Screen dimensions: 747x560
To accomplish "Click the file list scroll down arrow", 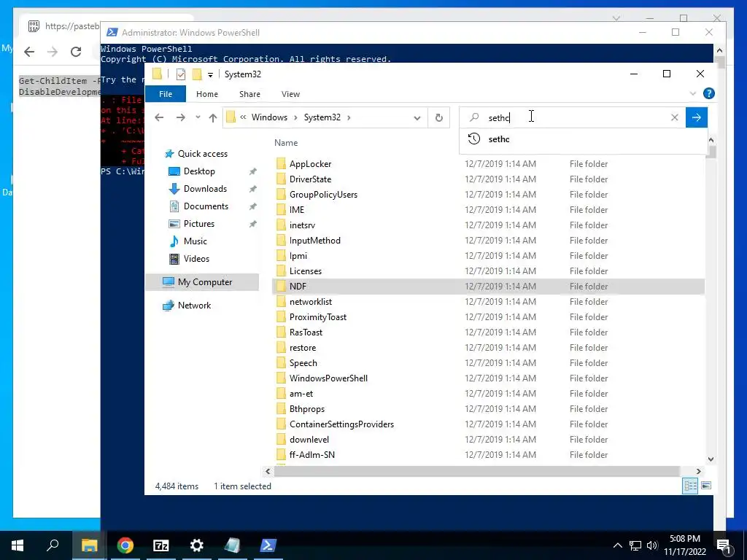I will coord(711,459).
